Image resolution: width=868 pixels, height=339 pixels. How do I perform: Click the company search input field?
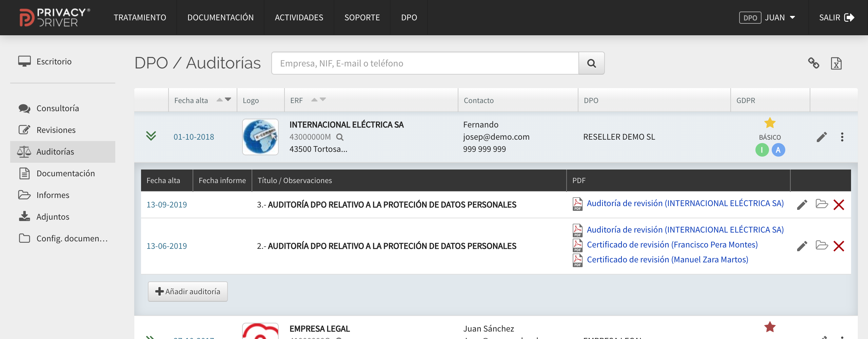tap(425, 63)
